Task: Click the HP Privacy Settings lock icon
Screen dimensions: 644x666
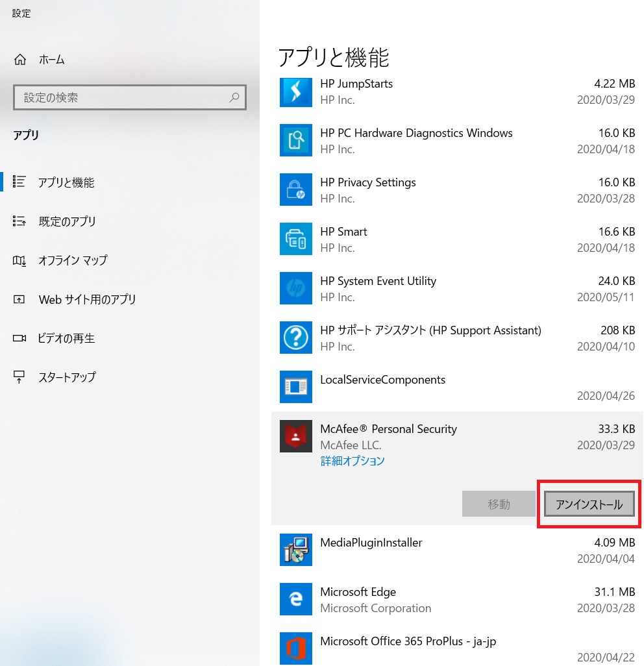Action: 295,190
